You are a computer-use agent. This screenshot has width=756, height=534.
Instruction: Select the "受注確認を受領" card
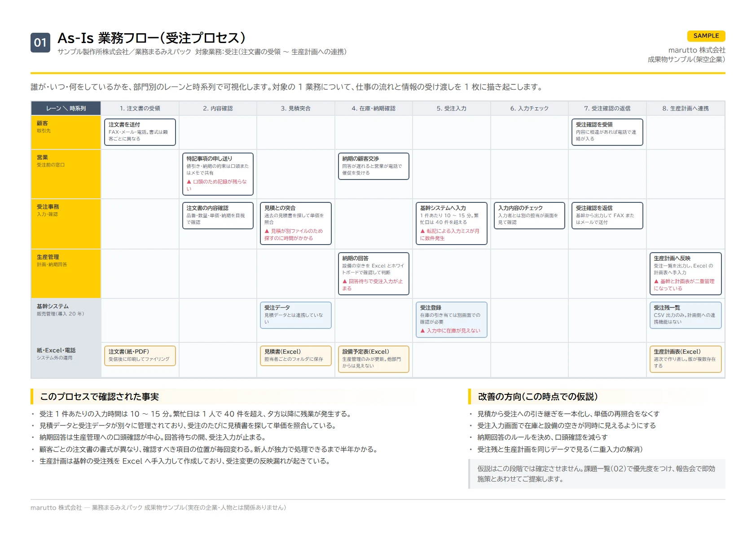pos(607,132)
